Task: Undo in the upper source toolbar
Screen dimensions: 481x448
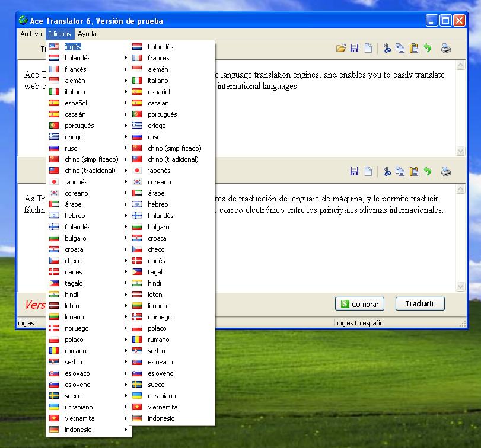Action: (428, 48)
